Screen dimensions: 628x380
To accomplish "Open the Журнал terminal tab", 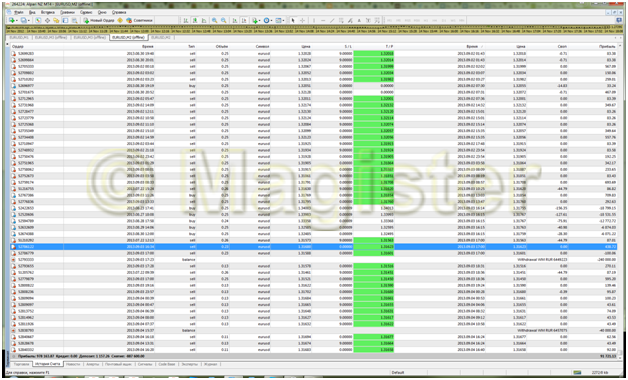I will [211, 364].
